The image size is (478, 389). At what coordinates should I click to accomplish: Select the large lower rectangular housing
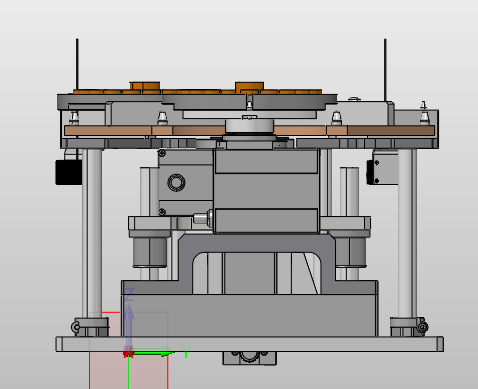tap(249, 315)
